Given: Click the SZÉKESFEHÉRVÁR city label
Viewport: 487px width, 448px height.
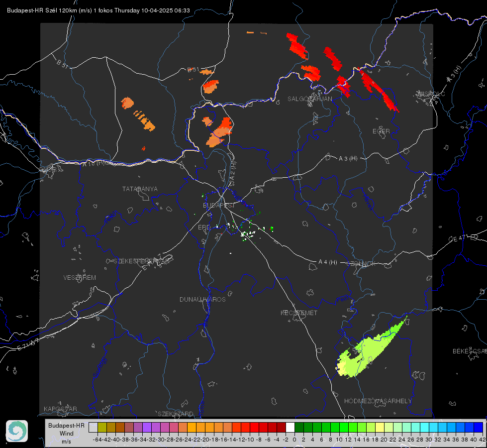Looking at the screenshot, I should click(142, 261).
